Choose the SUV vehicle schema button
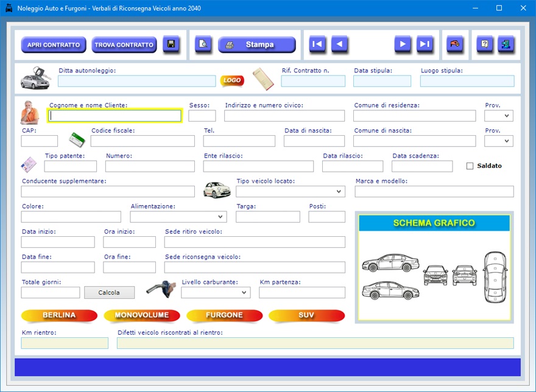This screenshot has height=392, width=536. coord(306,315)
